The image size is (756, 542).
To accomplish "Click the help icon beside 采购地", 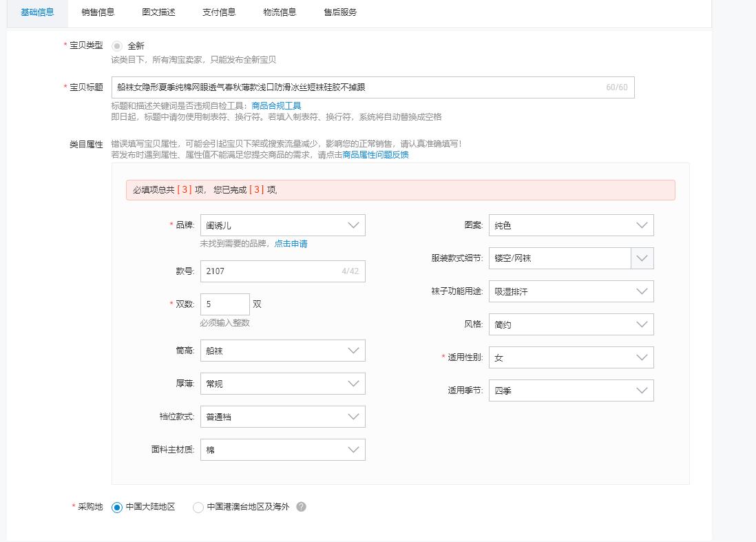I will click(301, 508).
